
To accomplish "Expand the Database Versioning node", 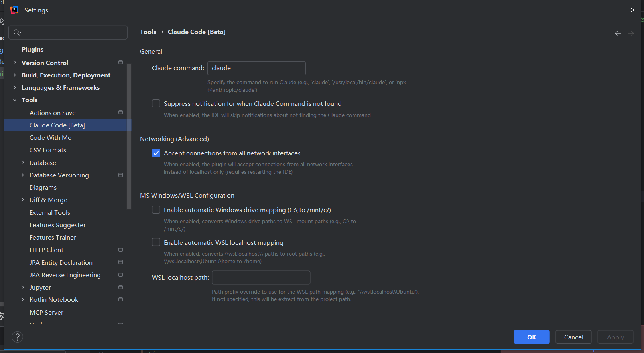I will [23, 175].
